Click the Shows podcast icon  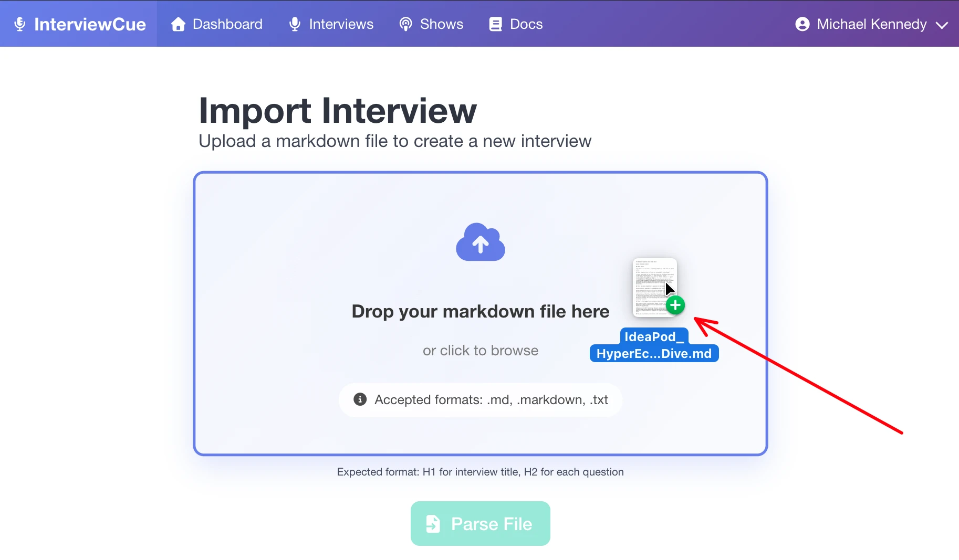pos(405,24)
